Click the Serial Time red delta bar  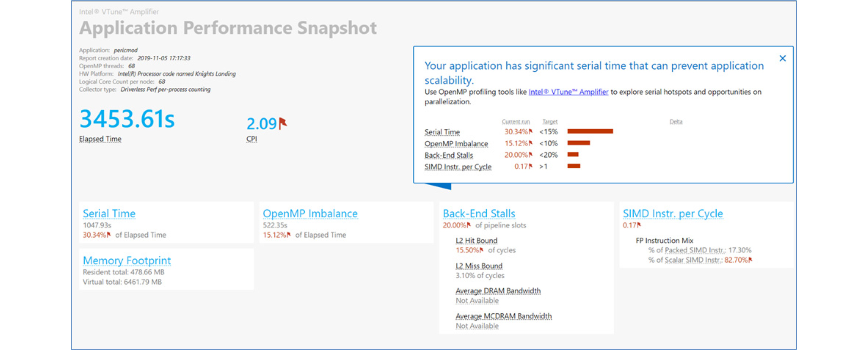point(590,131)
